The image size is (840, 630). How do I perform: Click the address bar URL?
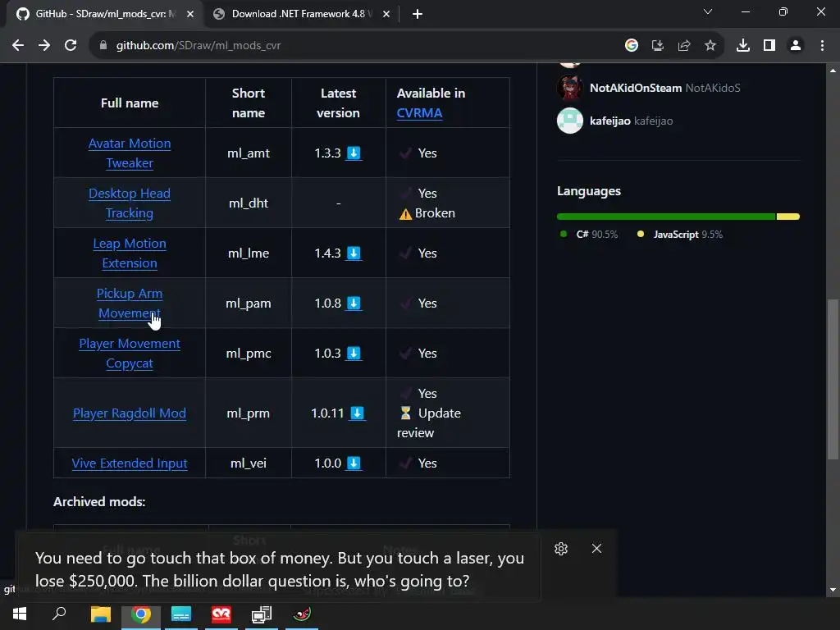coord(199,46)
